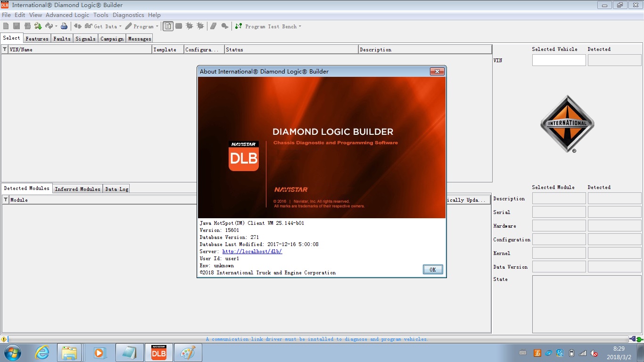Click the Get Data binoculars button
This screenshot has width=644, height=362.
click(x=100, y=26)
